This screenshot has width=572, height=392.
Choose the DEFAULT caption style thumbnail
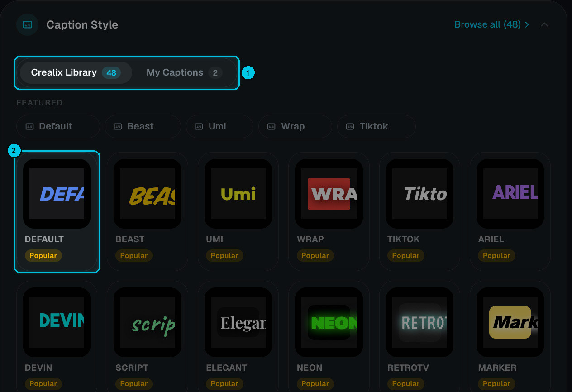coord(57,194)
